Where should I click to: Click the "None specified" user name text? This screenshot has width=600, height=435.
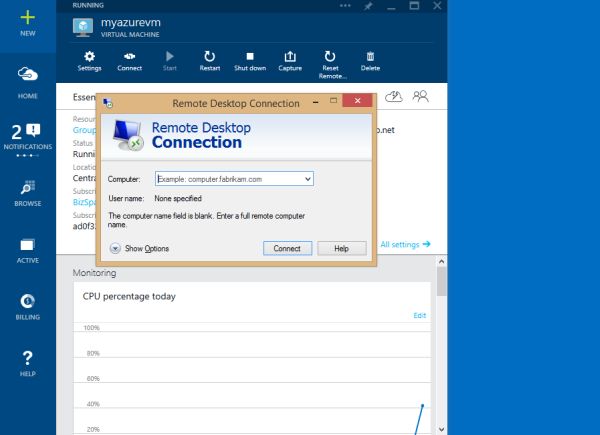pos(178,198)
